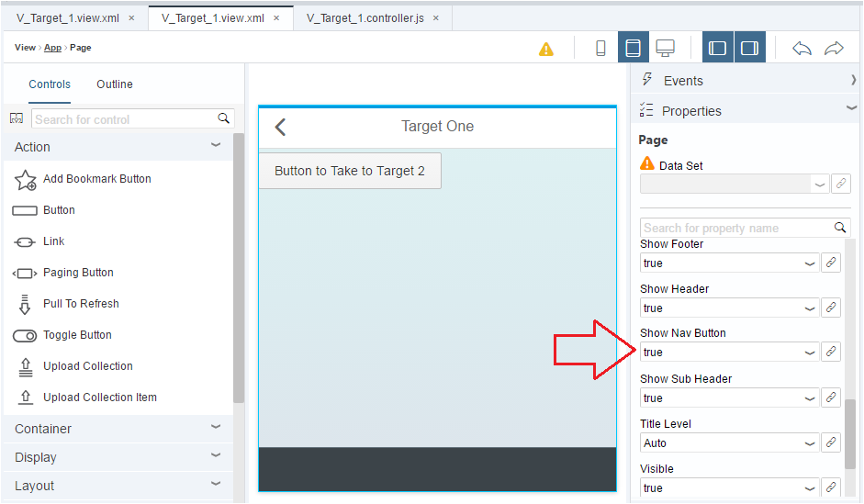This screenshot has width=864, height=504.
Task: Click the undo arrow
Action: [x=802, y=48]
